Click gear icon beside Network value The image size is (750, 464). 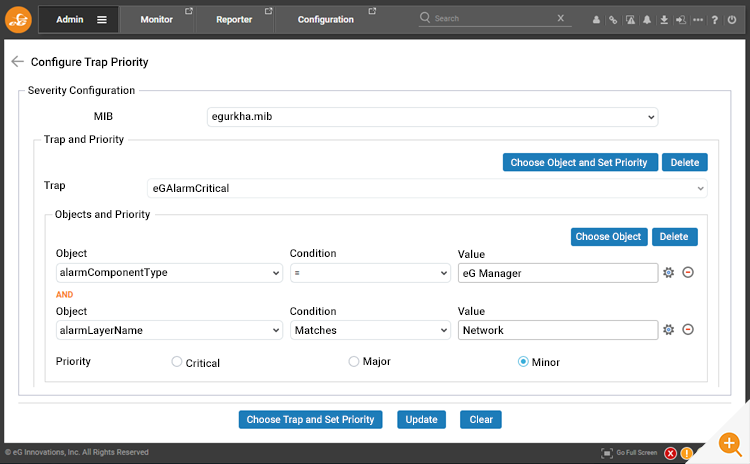pos(669,330)
